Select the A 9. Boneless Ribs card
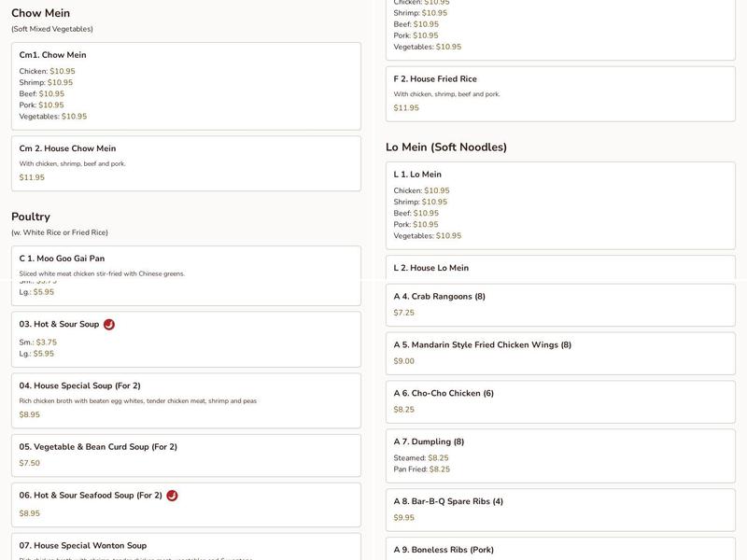 pyautogui.click(x=560, y=549)
